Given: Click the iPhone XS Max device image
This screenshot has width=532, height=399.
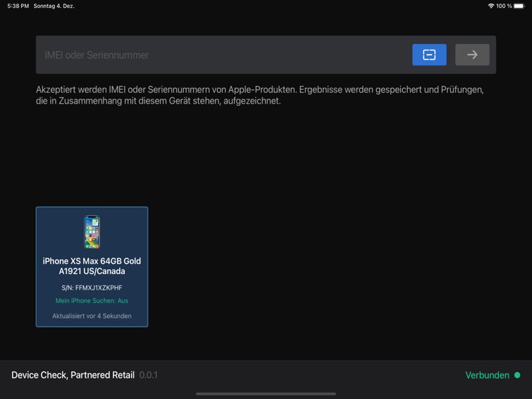Looking at the screenshot, I should (92, 232).
